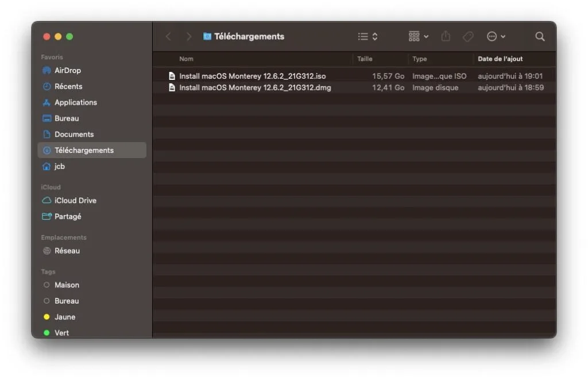Image resolution: width=588 pixels, height=380 pixels.
Task: Click the iCloud Drive cloud icon
Action: pos(47,201)
